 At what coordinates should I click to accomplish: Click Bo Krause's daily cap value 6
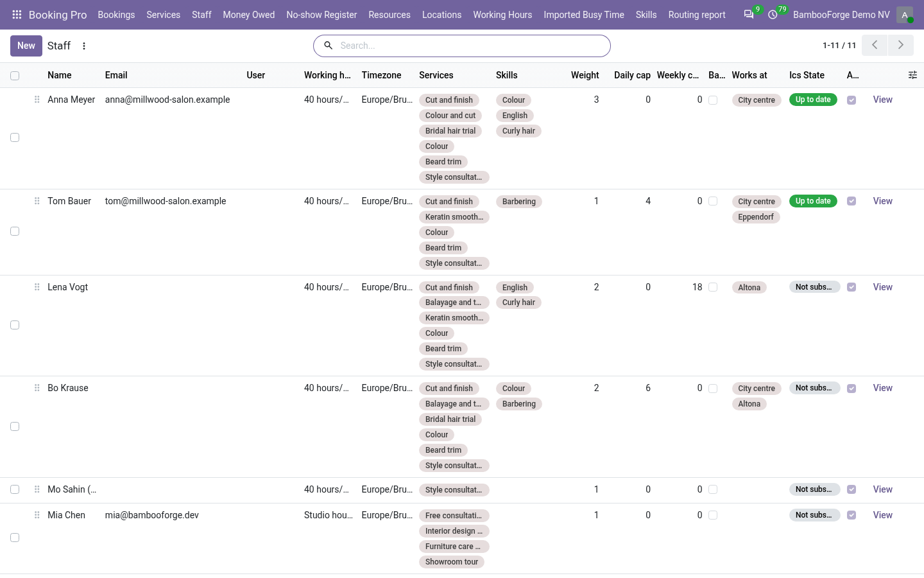tap(648, 388)
